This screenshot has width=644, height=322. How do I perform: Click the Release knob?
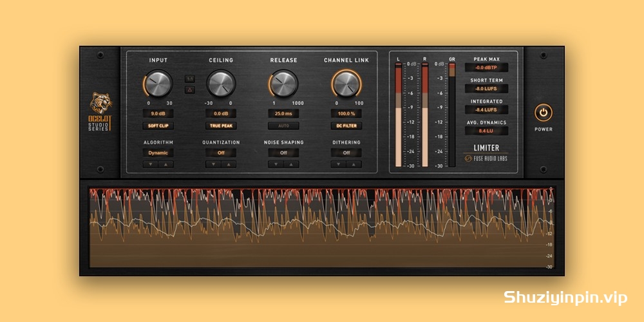point(283,83)
